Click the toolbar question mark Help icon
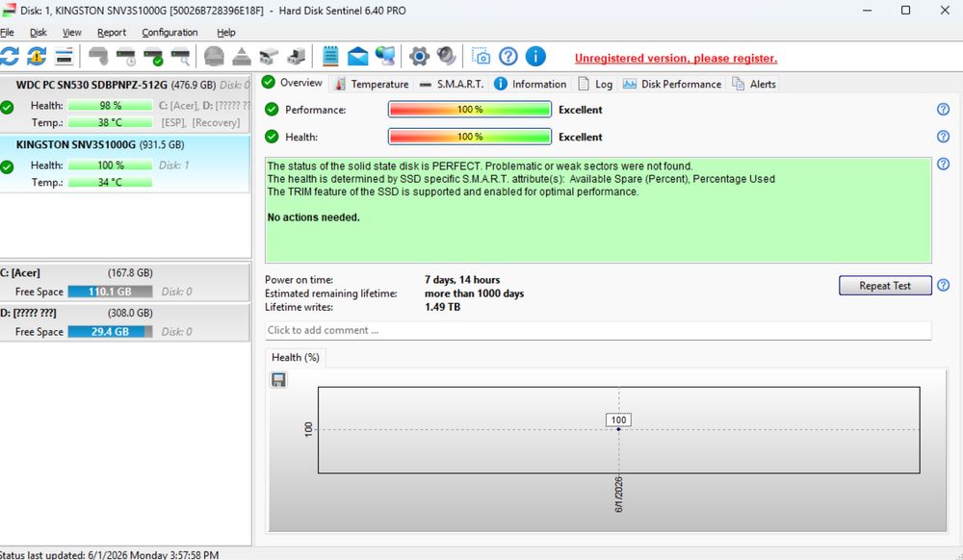 (x=508, y=57)
